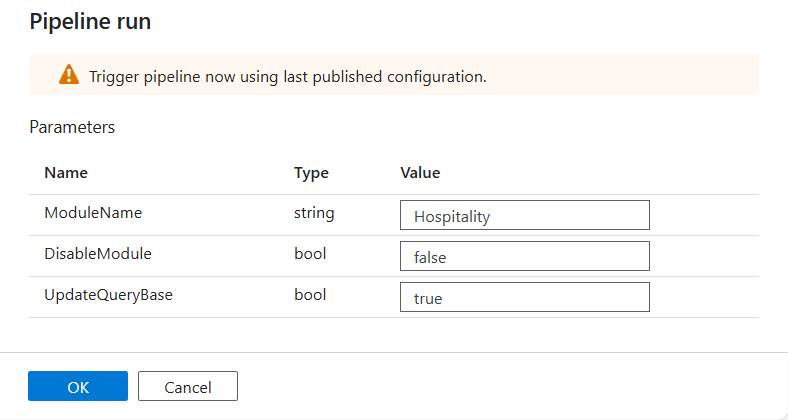
Task: Click the bool type of UpdateQueryBase
Action: click(x=310, y=296)
